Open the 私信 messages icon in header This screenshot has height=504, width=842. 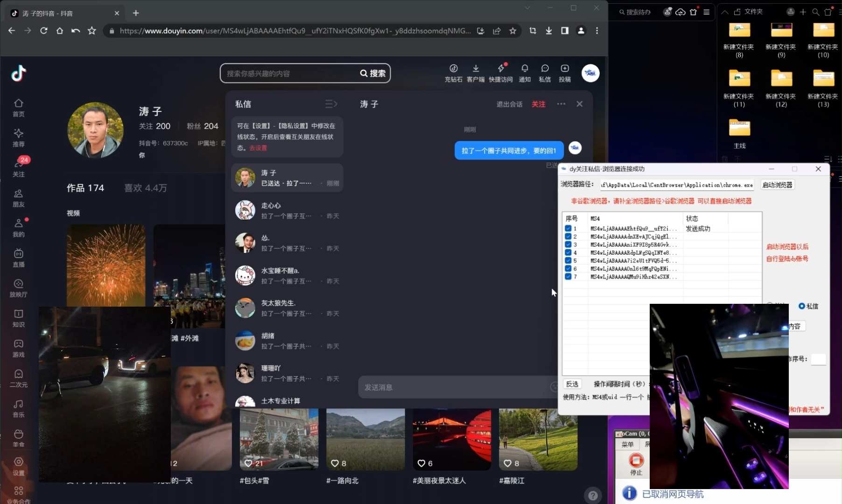coord(545,73)
